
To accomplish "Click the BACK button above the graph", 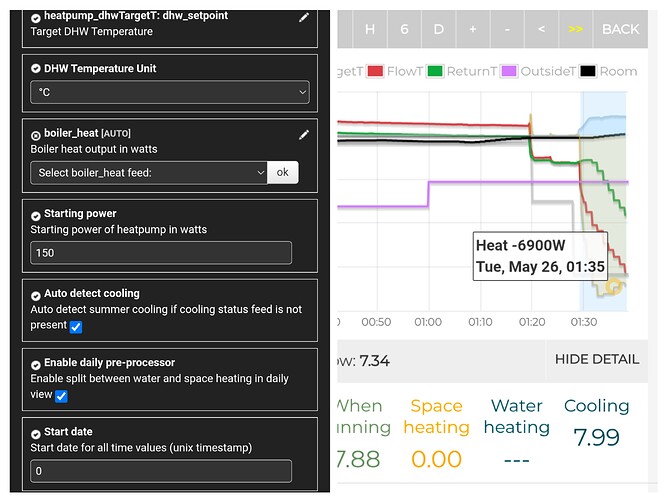I will (620, 29).
